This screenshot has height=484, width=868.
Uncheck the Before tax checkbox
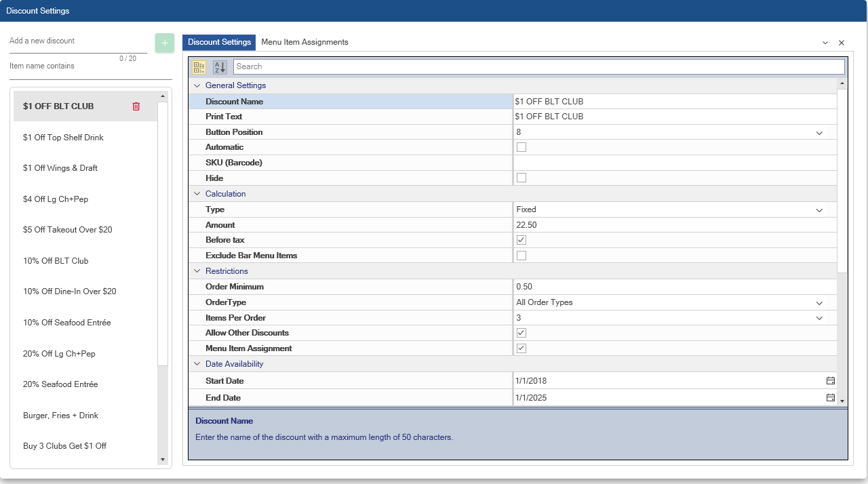521,240
